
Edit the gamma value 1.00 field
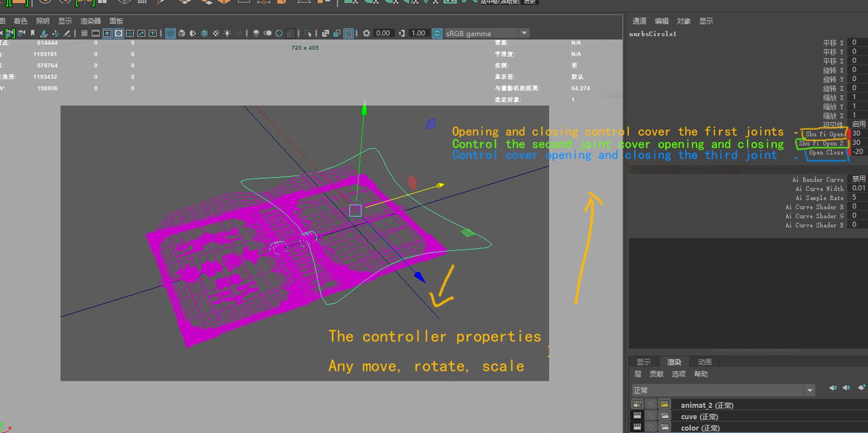419,33
